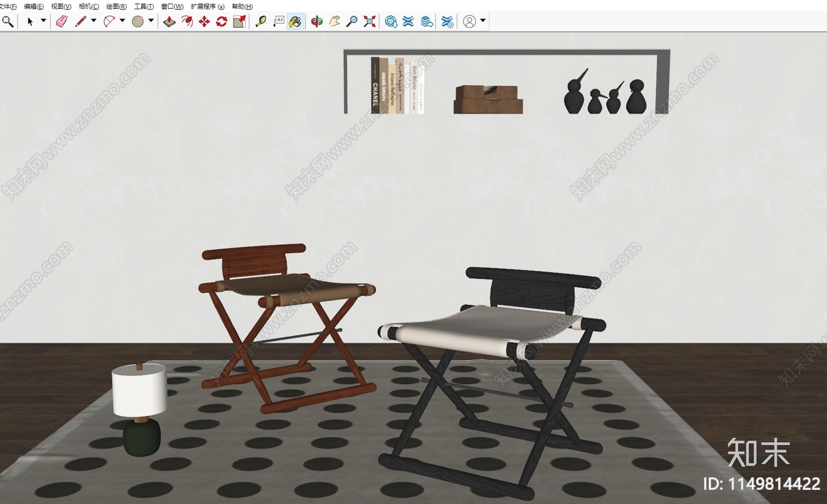
Task: Open the 帮助(H) menu
Action: click(x=242, y=6)
